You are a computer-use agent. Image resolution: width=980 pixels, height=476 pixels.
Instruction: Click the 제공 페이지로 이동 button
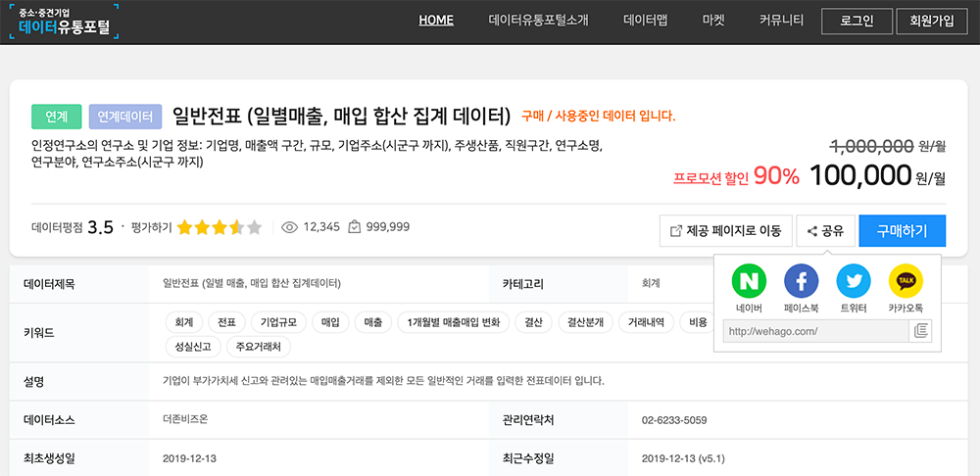tap(725, 231)
